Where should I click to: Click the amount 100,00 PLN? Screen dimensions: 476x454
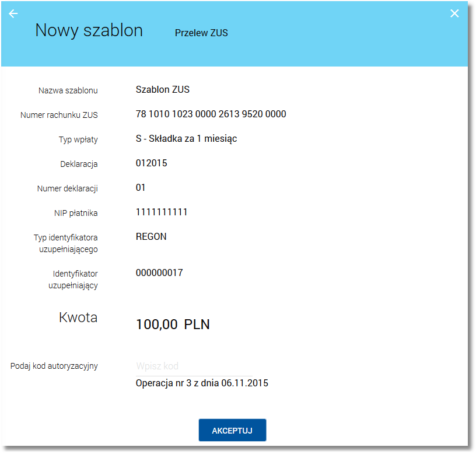(x=173, y=324)
